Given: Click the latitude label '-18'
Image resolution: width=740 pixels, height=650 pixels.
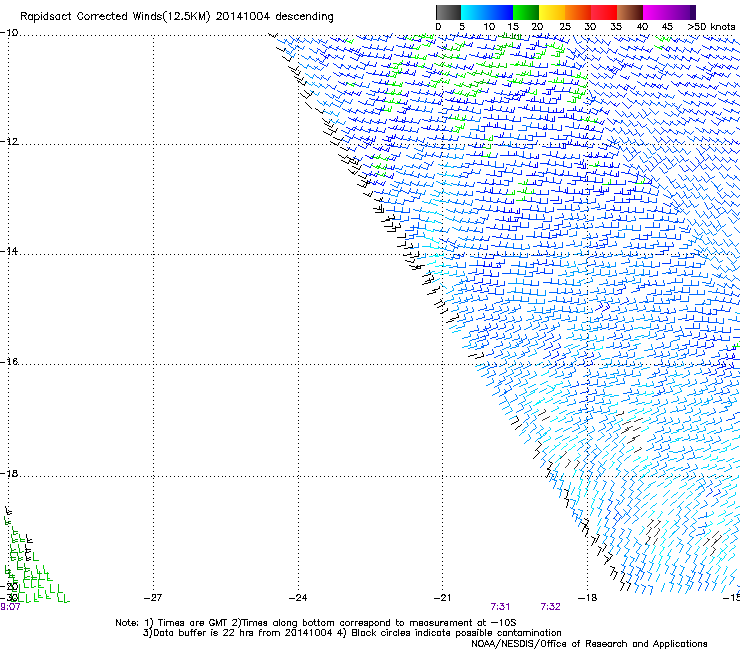Looking at the screenshot, I should click(9, 473).
